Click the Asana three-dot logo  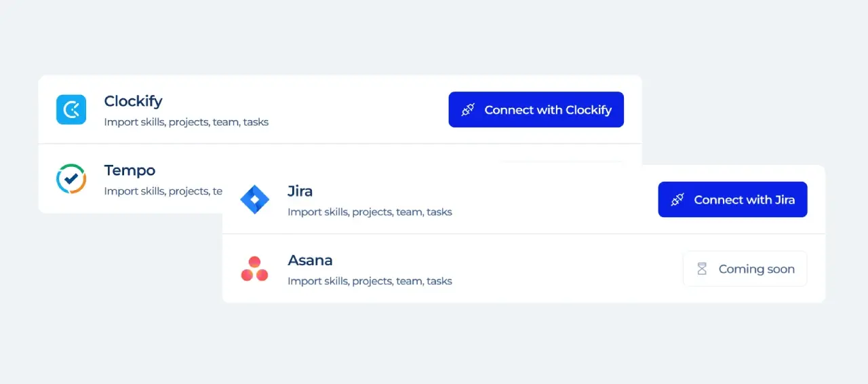[x=255, y=269]
